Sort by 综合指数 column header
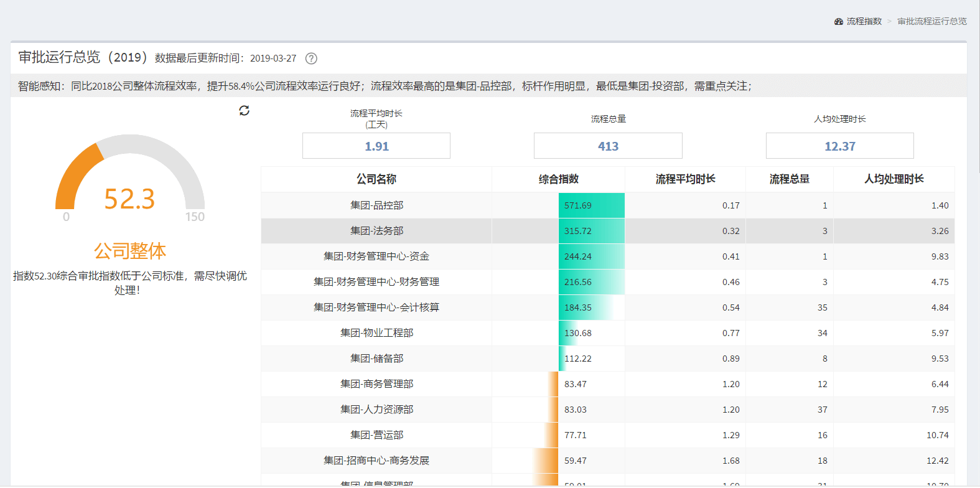This screenshot has width=980, height=488. [x=558, y=179]
